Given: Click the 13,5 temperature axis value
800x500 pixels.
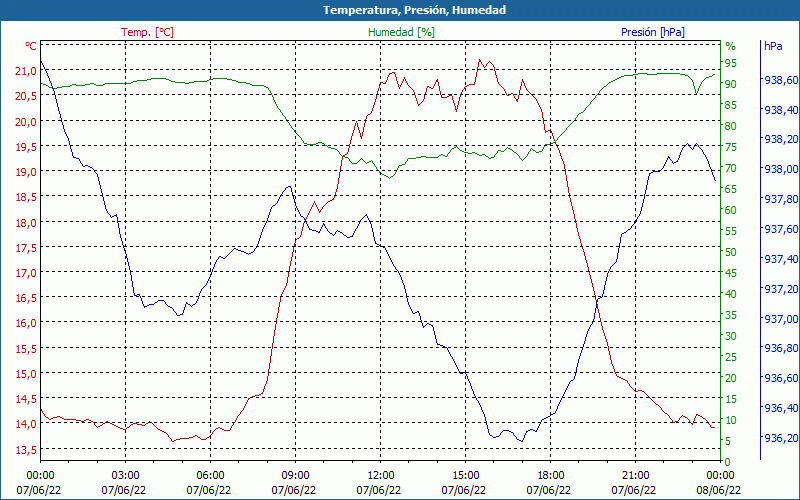Looking at the screenshot, I should click(x=26, y=449).
